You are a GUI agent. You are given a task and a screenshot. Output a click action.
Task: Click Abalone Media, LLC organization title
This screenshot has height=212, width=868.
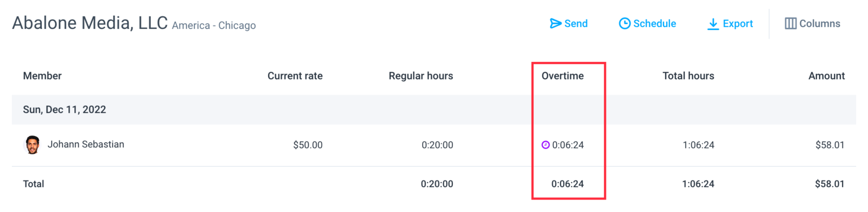pos(90,23)
